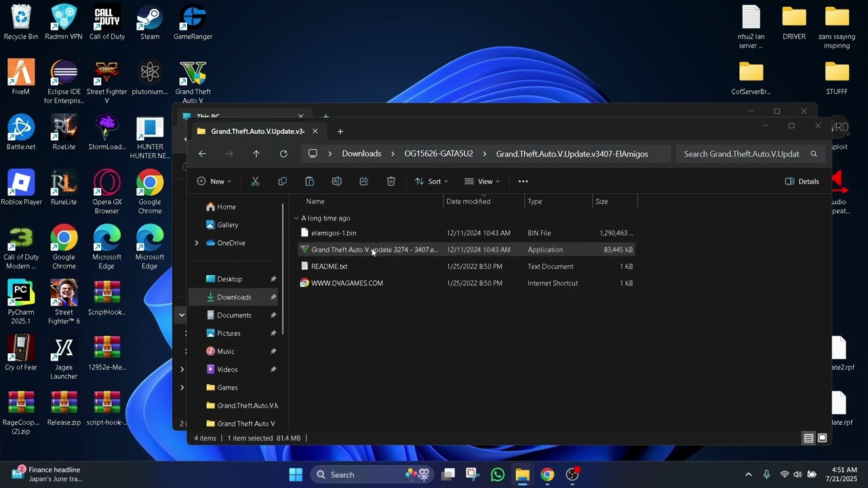Image resolution: width=868 pixels, height=488 pixels.
Task: Select the Cry of Fear desktop icon
Action: click(x=21, y=353)
